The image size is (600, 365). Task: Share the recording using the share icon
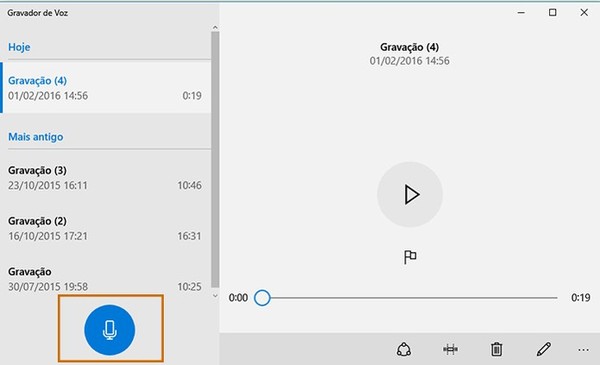(404, 349)
